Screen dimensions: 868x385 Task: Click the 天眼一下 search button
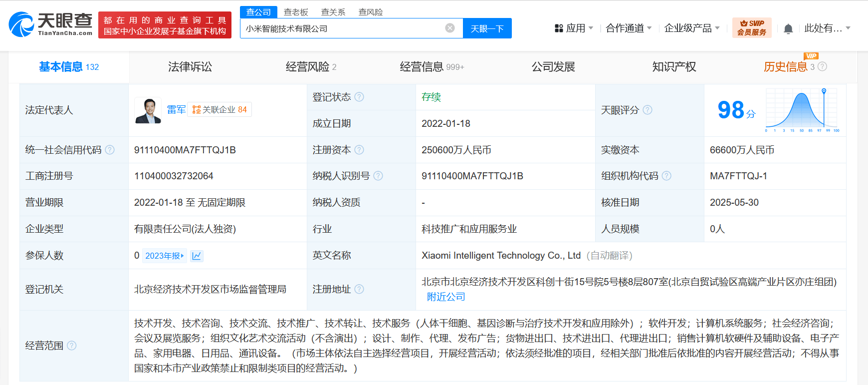tap(487, 28)
